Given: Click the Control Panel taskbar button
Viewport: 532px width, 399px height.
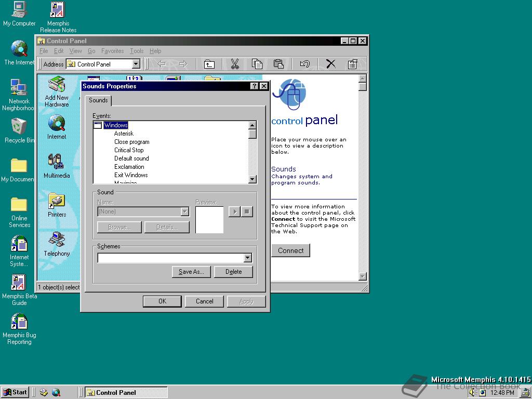Looking at the screenshot, I should [x=126, y=393].
